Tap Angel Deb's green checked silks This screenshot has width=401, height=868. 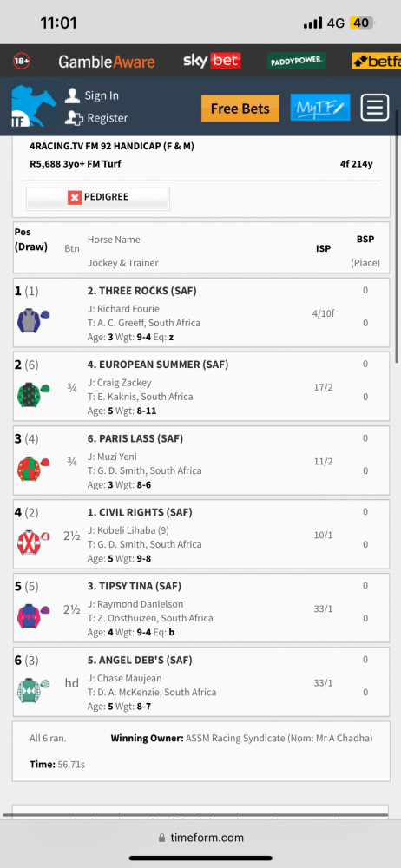tap(33, 690)
